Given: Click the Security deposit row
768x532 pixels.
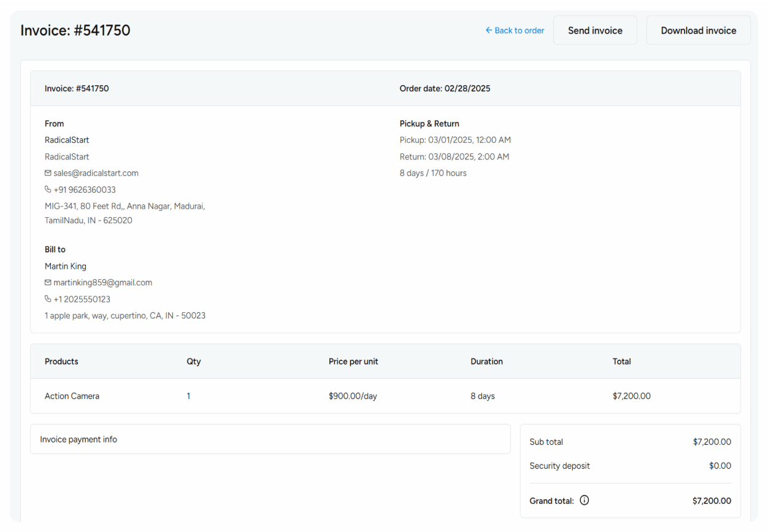Looking at the screenshot, I should pos(559,466).
